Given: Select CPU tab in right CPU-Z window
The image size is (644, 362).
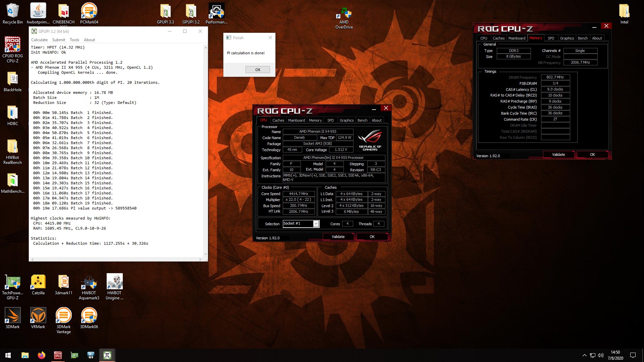Looking at the screenshot, I should (x=484, y=38).
